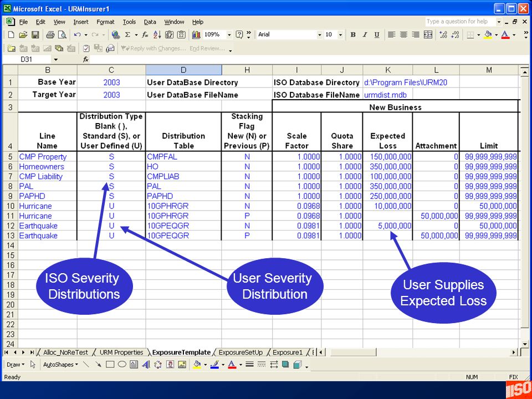Open the Edit menu
532x399 pixels.
point(40,22)
